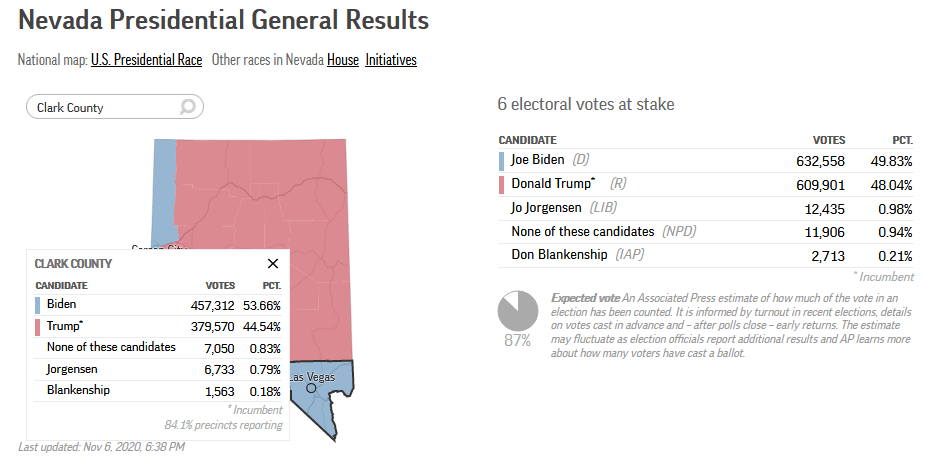Select the blue western county on map
This screenshot has height=467, width=938.
click(163, 190)
